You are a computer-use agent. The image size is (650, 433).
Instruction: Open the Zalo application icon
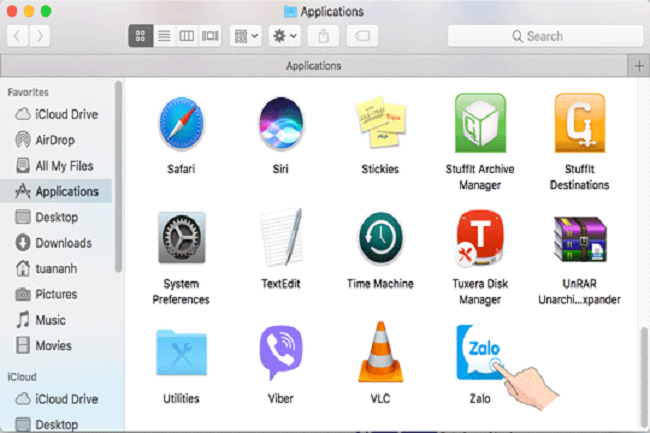480,352
